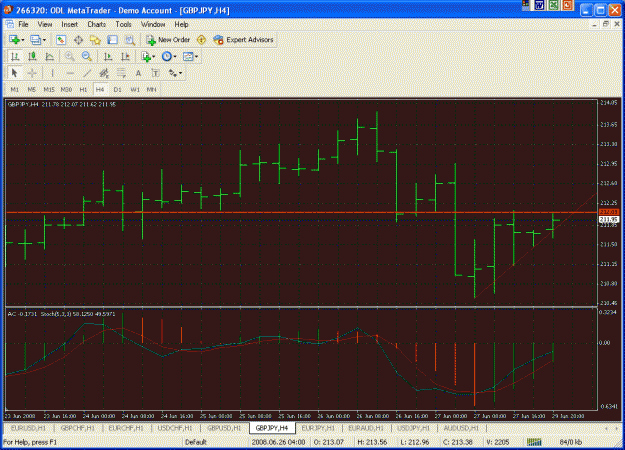Switch to W1 timeframe
The image size is (625, 450).
pos(135,90)
